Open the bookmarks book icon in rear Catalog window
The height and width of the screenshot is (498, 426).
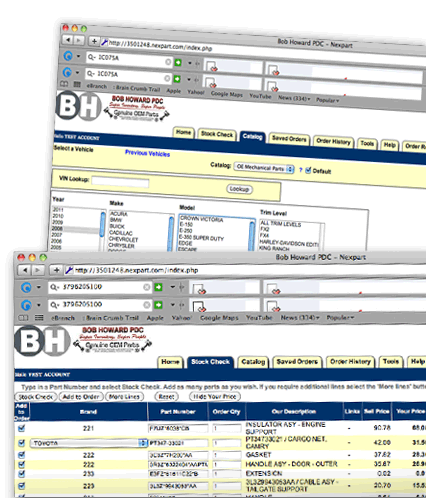(64, 84)
